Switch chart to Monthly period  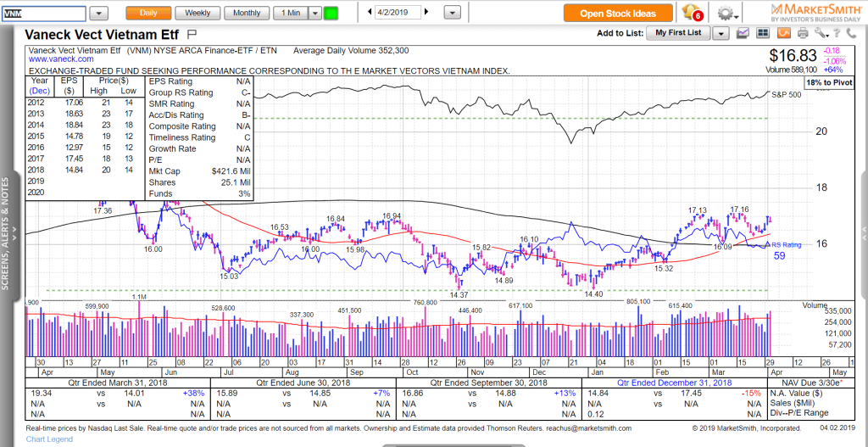click(x=247, y=14)
